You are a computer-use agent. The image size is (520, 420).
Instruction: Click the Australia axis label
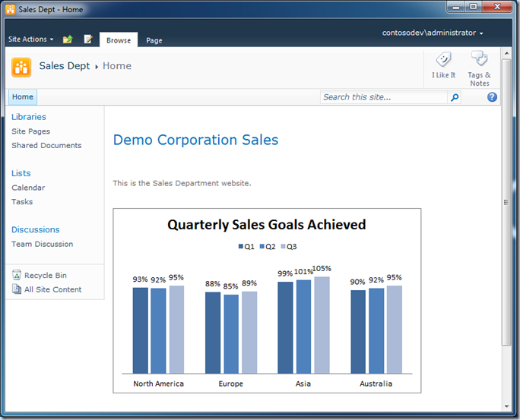pyautogui.click(x=376, y=384)
